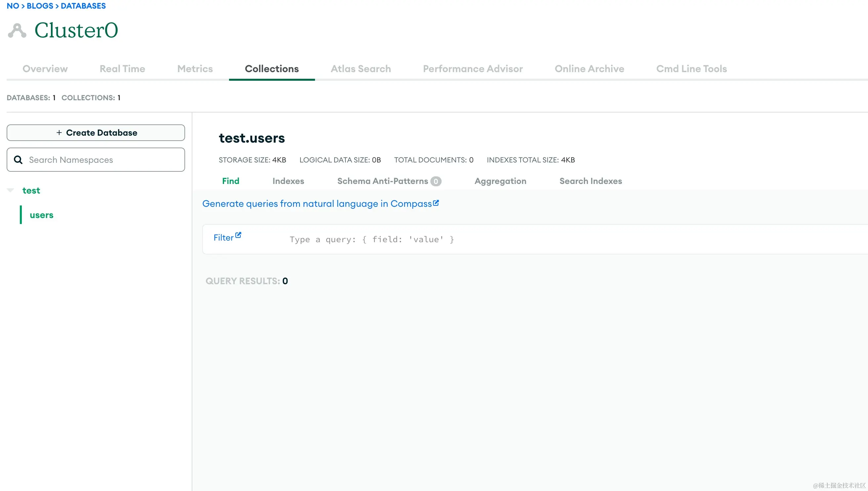Collapse the test database tree arrow
Viewport: 868px width, 491px height.
click(x=11, y=190)
